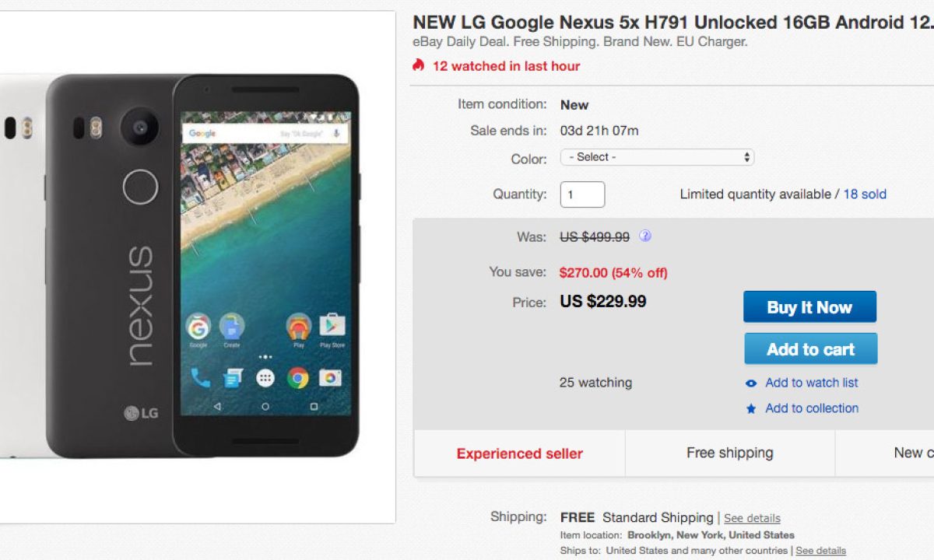Click the phone dialer icon on the screen

[200, 378]
